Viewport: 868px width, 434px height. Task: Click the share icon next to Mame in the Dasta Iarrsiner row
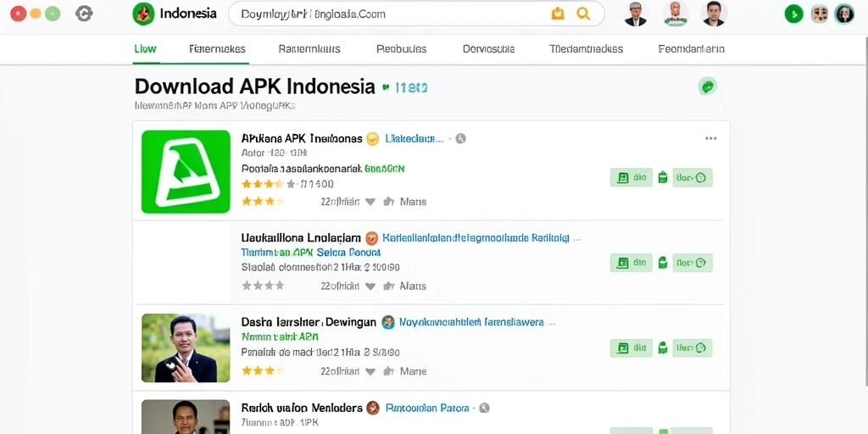388,371
